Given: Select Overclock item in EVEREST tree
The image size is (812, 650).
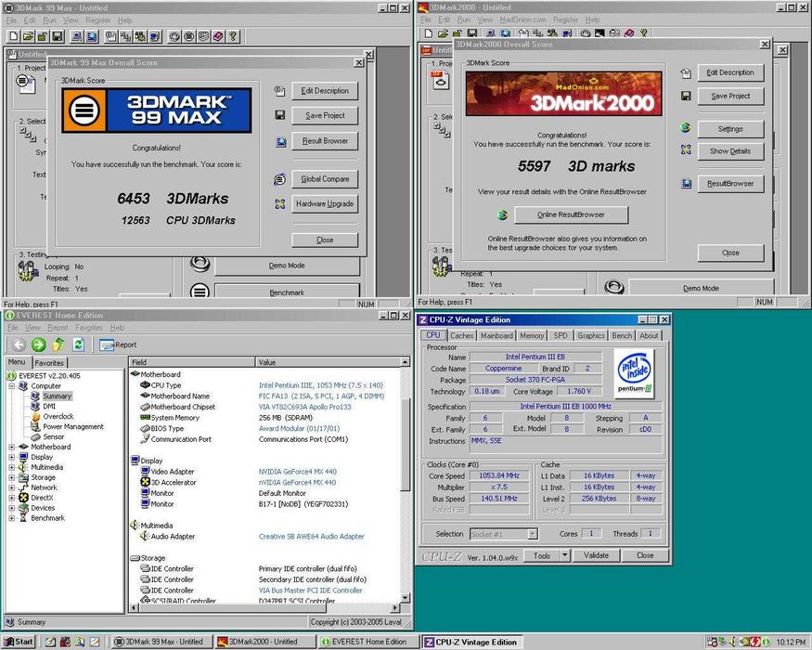Looking at the screenshot, I should click(x=58, y=416).
